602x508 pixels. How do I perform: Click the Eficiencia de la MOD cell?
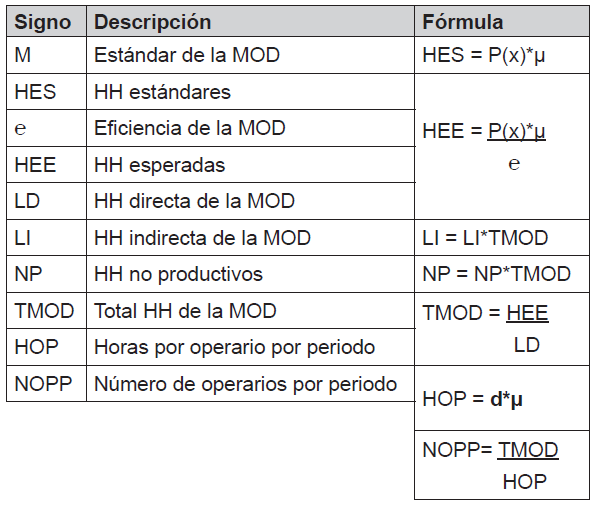click(189, 128)
